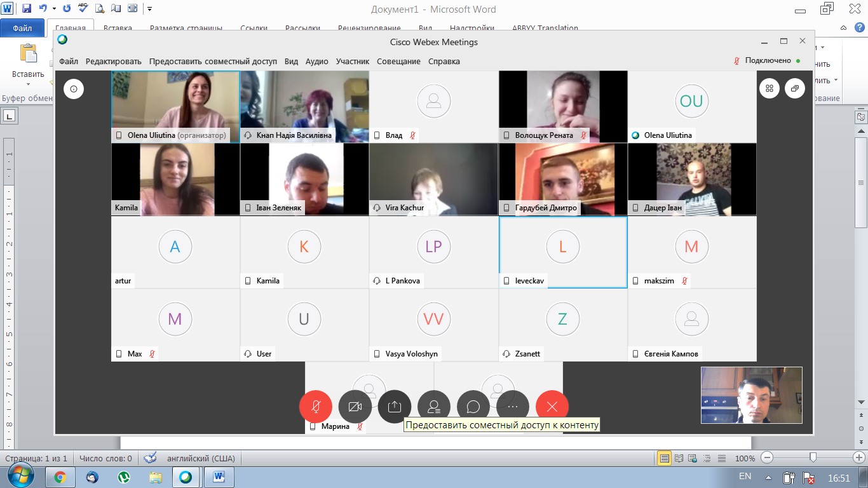Viewport: 868px width, 488px height.
Task: Open Webex Редактировать menu
Action: click(114, 61)
